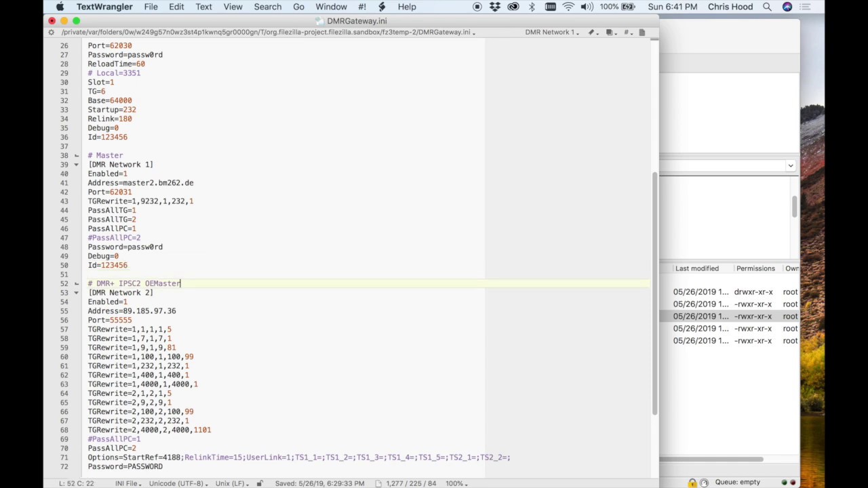The width and height of the screenshot is (868, 488).
Task: Open the Unicode (UTF-8) encoding popup
Action: point(178,483)
